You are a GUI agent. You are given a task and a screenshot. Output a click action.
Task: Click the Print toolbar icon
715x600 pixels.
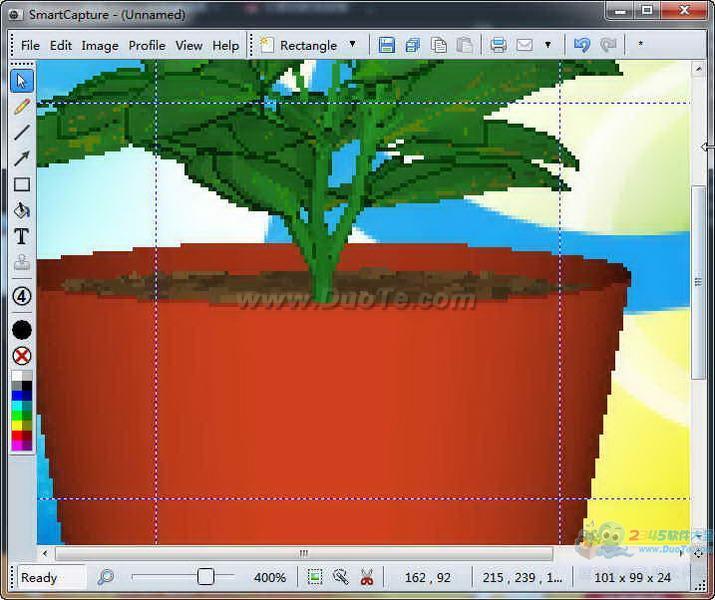coord(498,45)
